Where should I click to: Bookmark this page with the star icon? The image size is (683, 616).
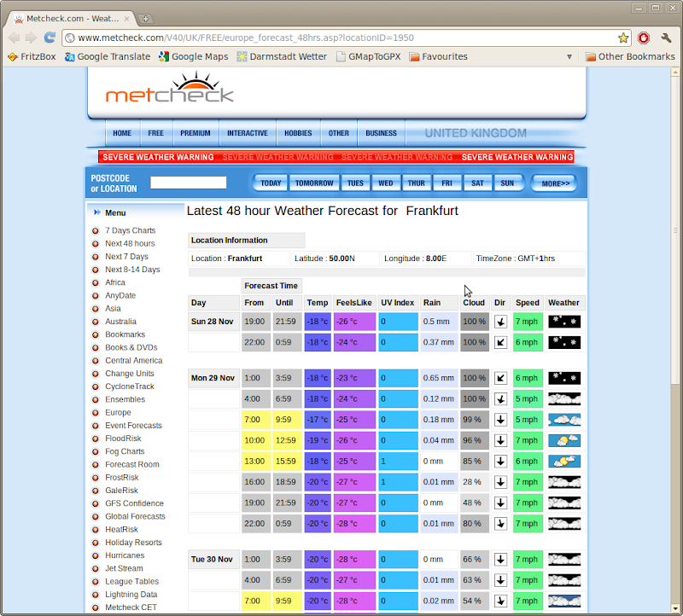coord(623,38)
